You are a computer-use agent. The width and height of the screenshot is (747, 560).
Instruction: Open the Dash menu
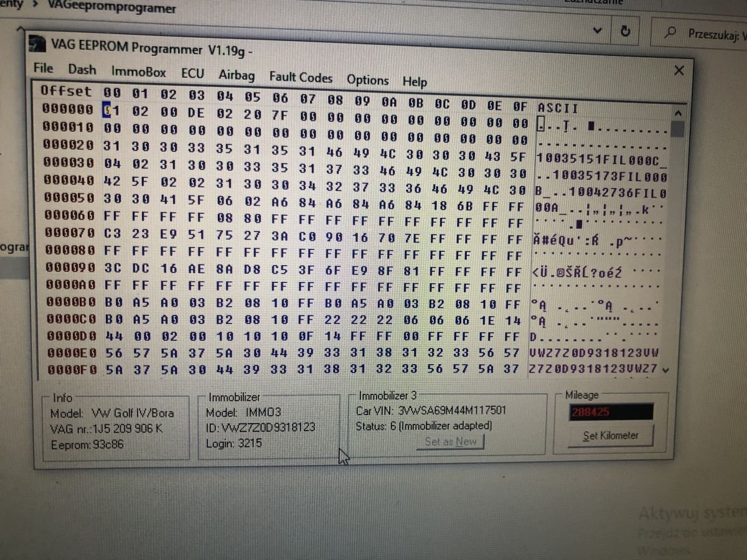82,70
